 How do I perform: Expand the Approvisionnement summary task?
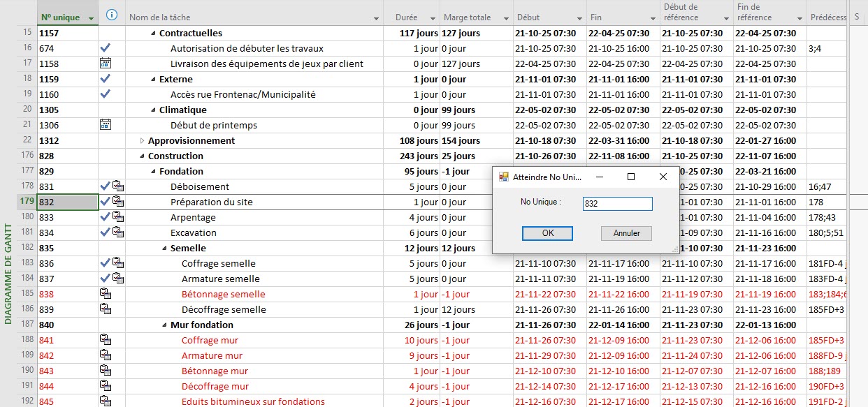[143, 140]
